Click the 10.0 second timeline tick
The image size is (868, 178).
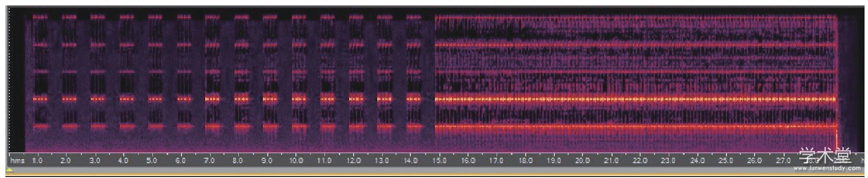[296, 161]
